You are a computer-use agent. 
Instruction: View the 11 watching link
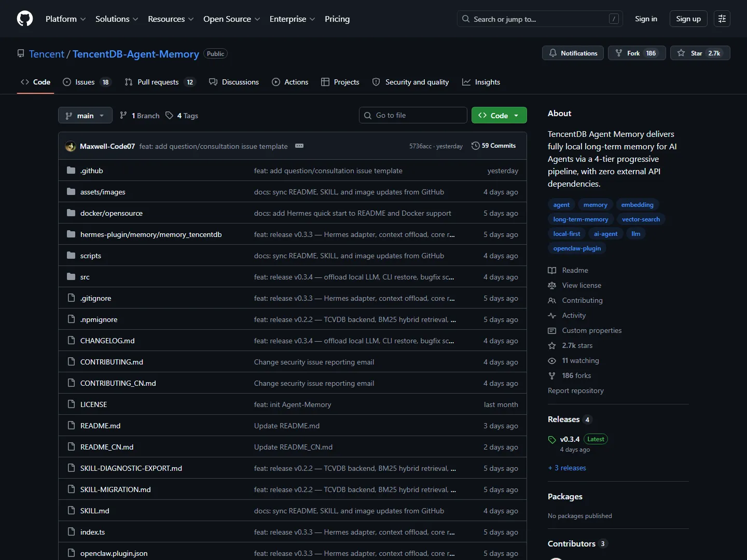click(573, 360)
